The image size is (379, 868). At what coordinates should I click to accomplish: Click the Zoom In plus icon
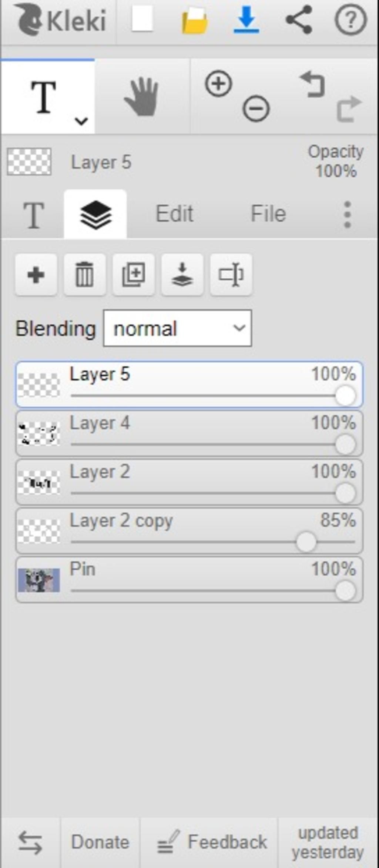pyautogui.click(x=218, y=84)
